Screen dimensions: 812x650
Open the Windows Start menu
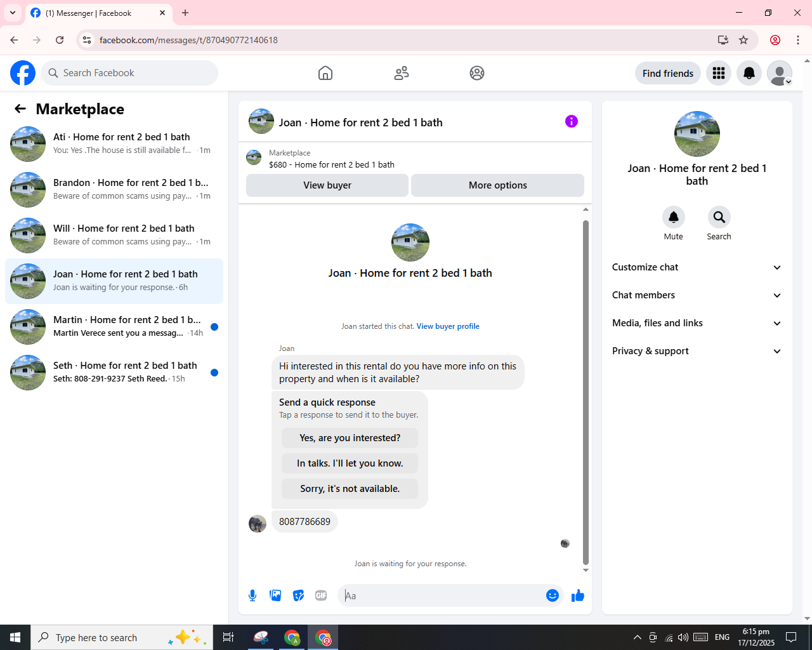(x=15, y=637)
